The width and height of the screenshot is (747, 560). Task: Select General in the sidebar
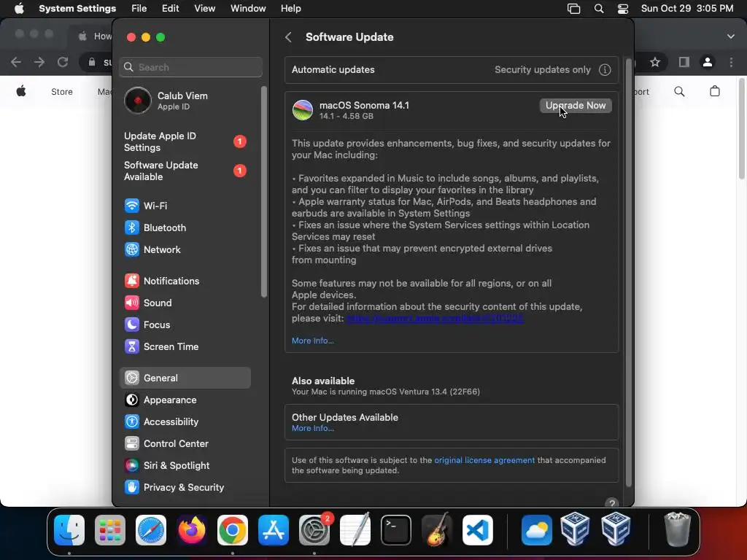[x=185, y=378]
